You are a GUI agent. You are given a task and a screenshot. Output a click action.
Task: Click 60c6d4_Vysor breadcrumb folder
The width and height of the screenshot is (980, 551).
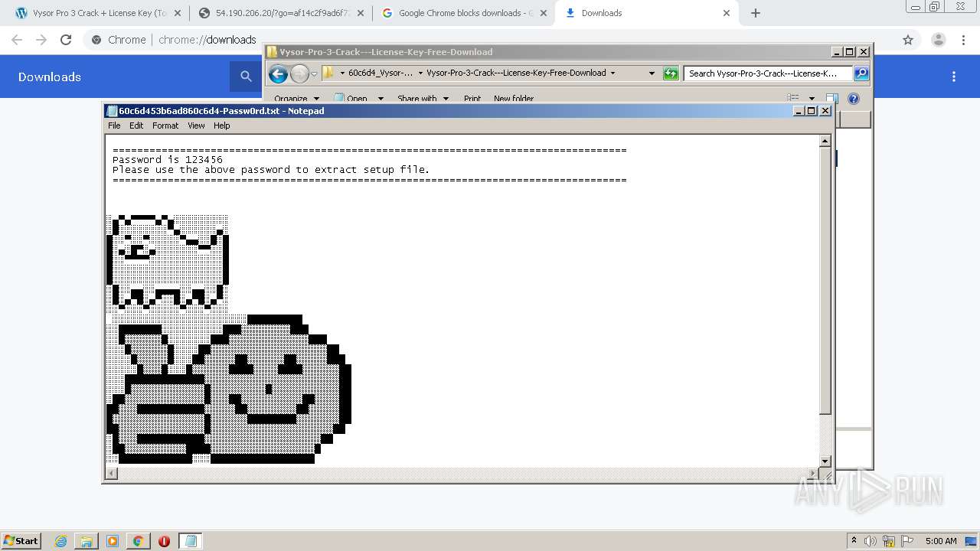coord(381,73)
